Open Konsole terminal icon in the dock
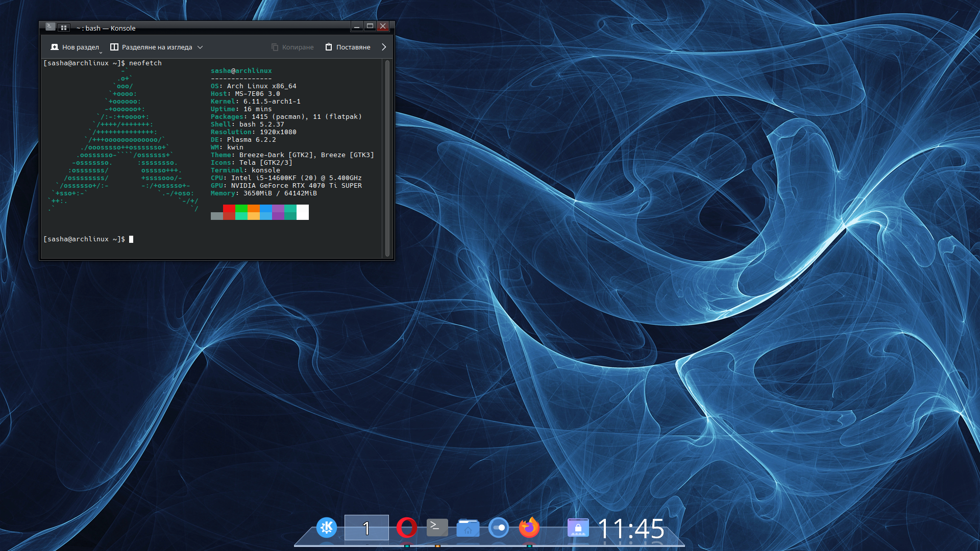The height and width of the screenshot is (551, 980). click(437, 528)
